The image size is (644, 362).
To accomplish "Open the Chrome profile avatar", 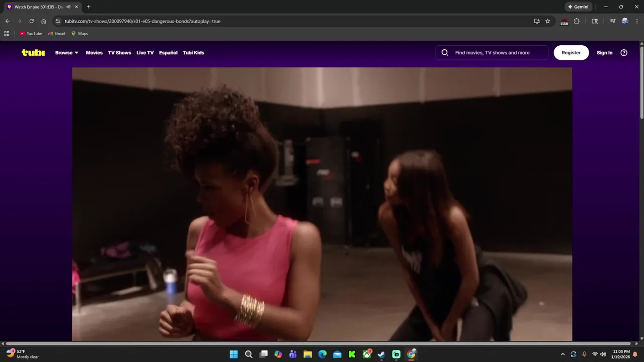I will (625, 21).
